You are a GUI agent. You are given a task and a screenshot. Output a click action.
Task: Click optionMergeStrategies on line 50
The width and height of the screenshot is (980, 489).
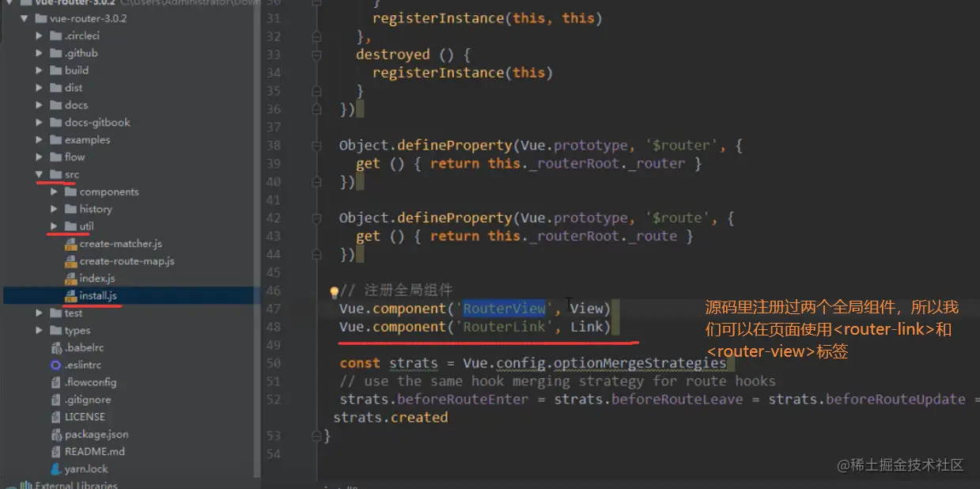(x=639, y=363)
